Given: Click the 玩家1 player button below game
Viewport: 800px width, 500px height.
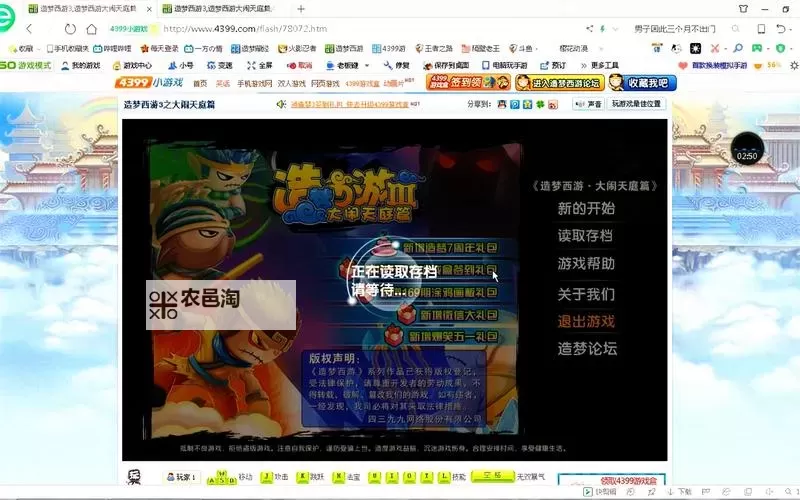Looking at the screenshot, I should (182, 477).
